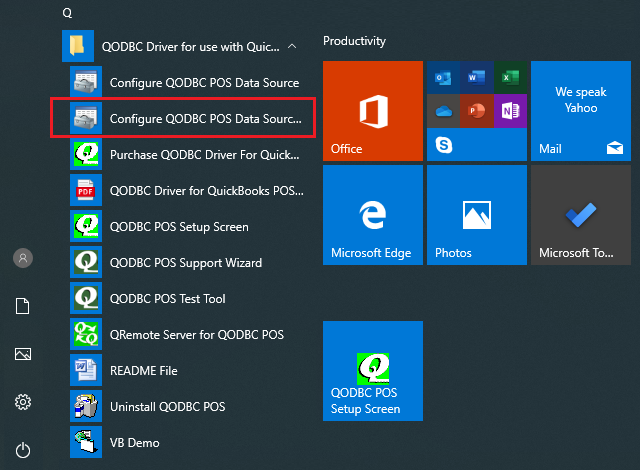The image size is (640, 470).
Task: Click the toolbox icon of the first Configure entry
Action: (86, 82)
